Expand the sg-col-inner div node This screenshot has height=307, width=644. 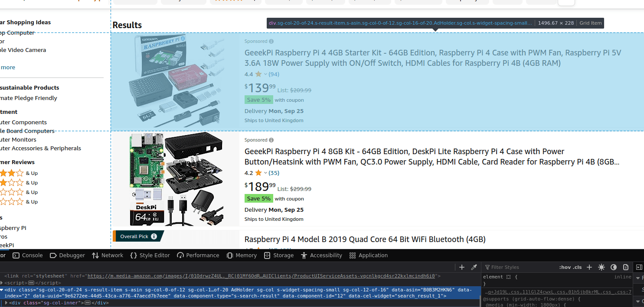tap(7, 303)
